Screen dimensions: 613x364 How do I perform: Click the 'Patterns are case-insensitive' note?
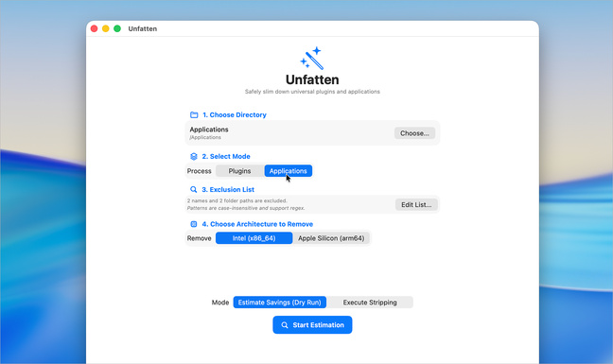[x=246, y=208]
